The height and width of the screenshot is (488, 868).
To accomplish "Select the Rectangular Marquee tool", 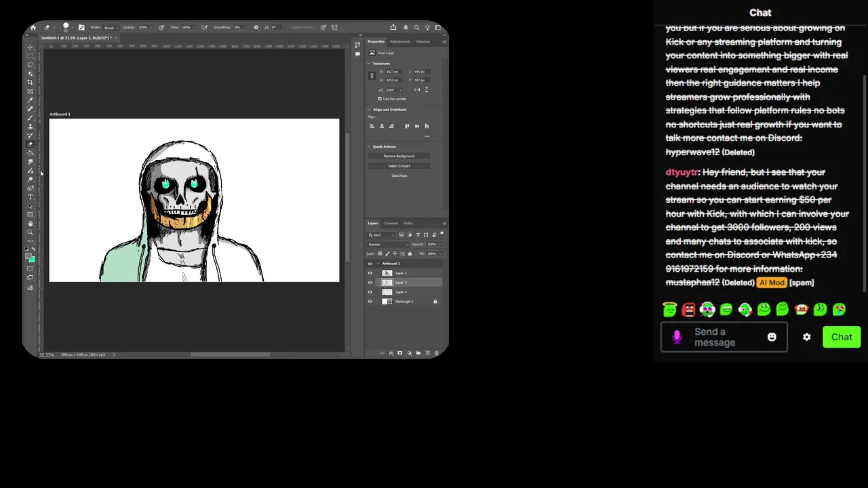I will coord(30,56).
